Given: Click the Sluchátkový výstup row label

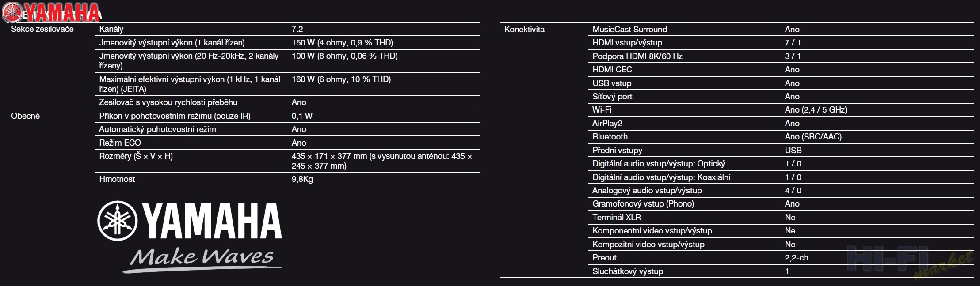Looking at the screenshot, I should coord(628,271).
